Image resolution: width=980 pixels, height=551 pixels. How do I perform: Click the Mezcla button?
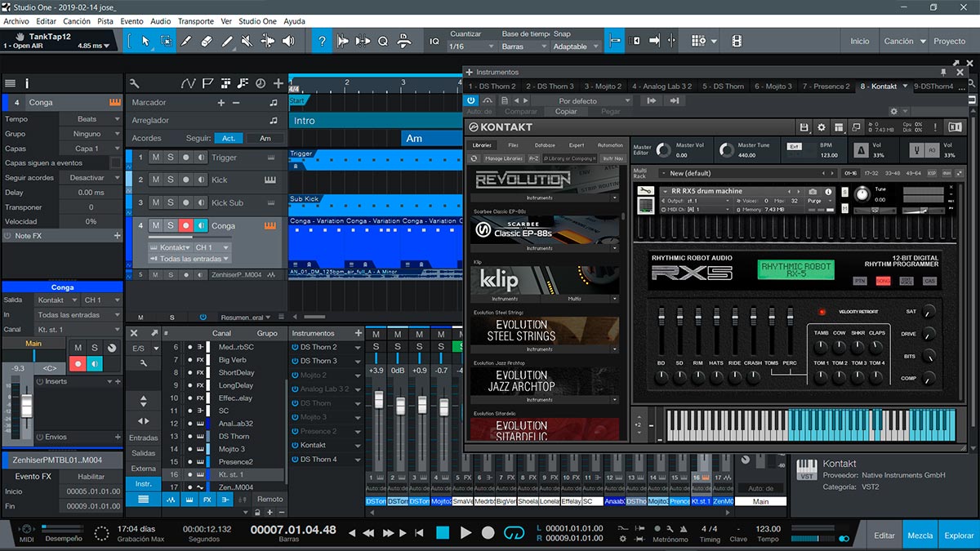coord(920,535)
